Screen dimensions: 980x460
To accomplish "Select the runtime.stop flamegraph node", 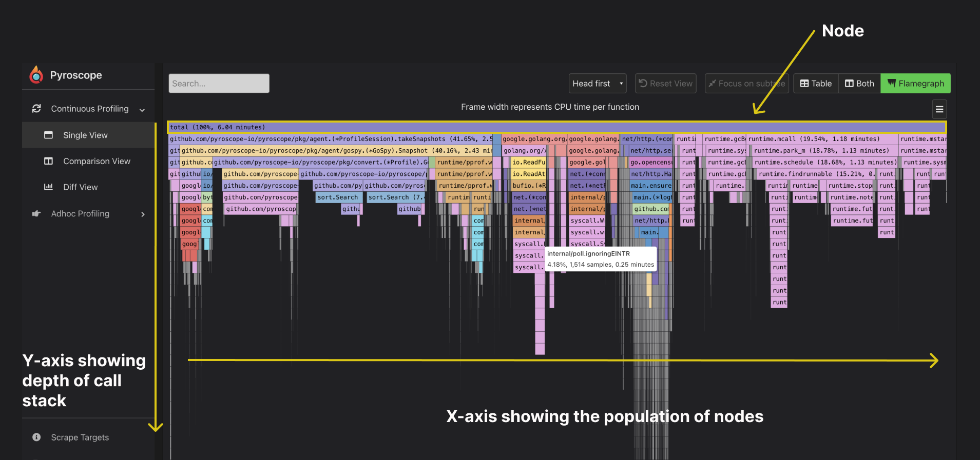I will (850, 186).
